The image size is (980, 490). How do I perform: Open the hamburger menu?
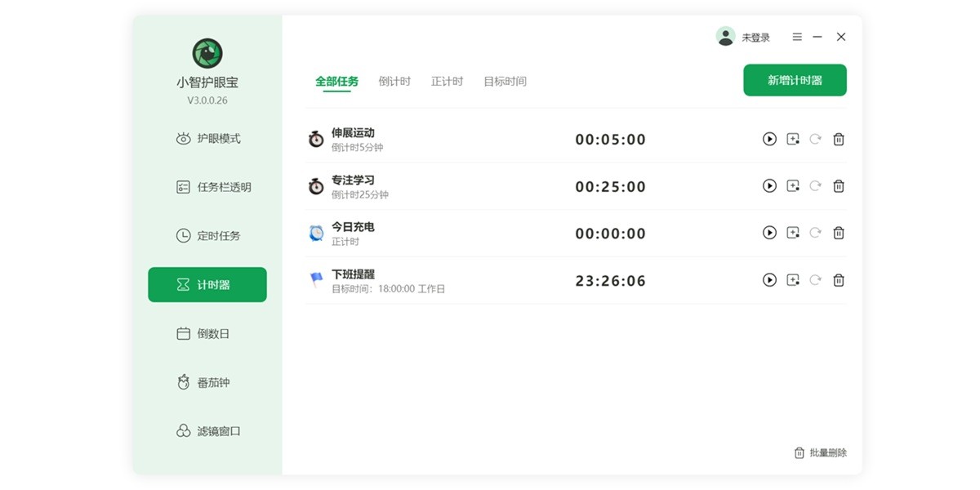[x=796, y=37]
